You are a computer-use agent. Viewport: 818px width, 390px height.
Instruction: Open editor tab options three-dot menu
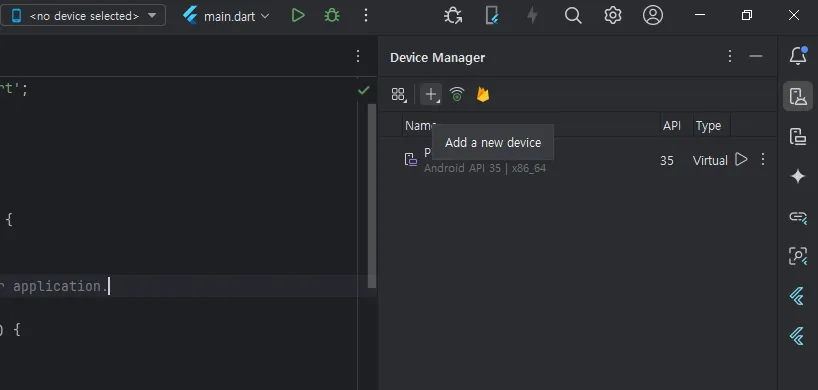tap(358, 56)
